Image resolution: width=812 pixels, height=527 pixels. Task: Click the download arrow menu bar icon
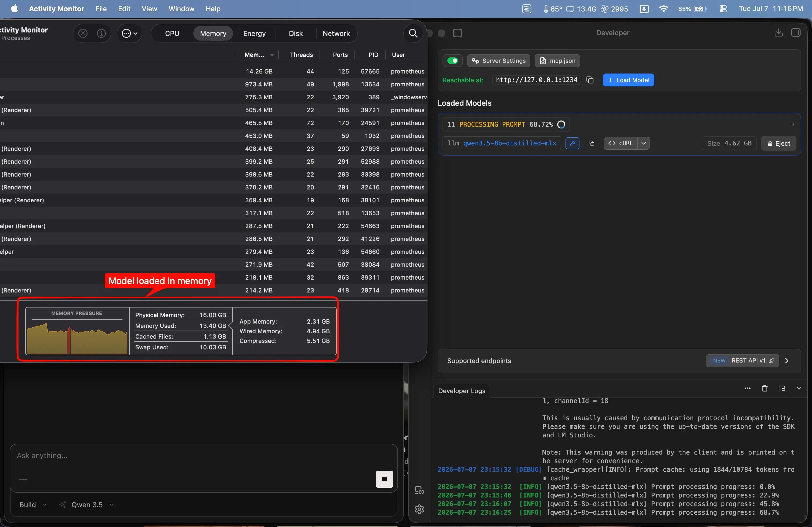point(644,9)
